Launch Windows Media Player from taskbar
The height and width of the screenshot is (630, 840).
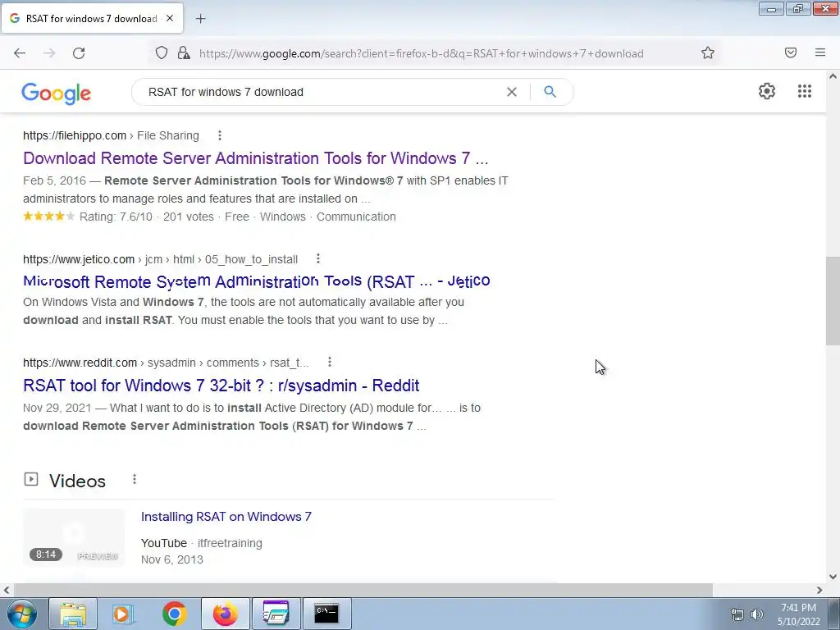click(x=123, y=614)
